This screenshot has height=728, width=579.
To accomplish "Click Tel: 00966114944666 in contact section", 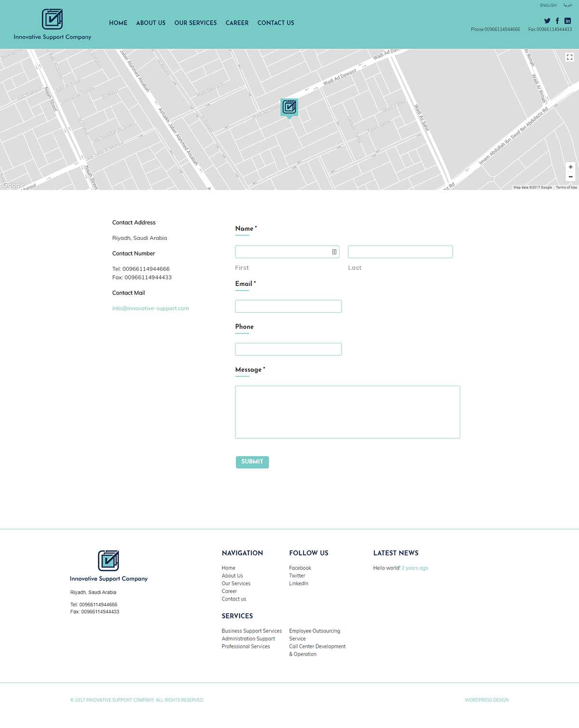I will 141,269.
